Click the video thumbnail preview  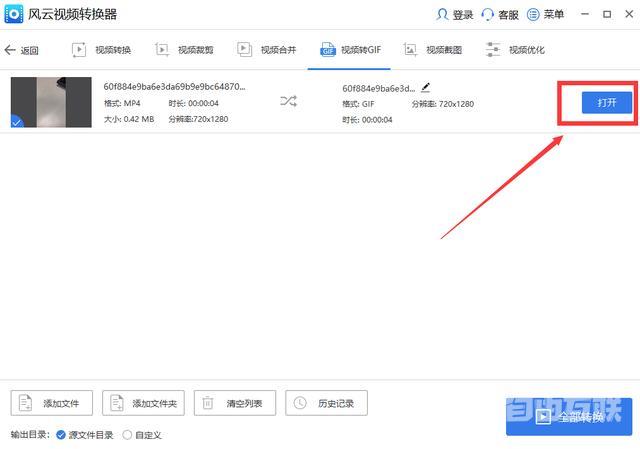click(51, 102)
